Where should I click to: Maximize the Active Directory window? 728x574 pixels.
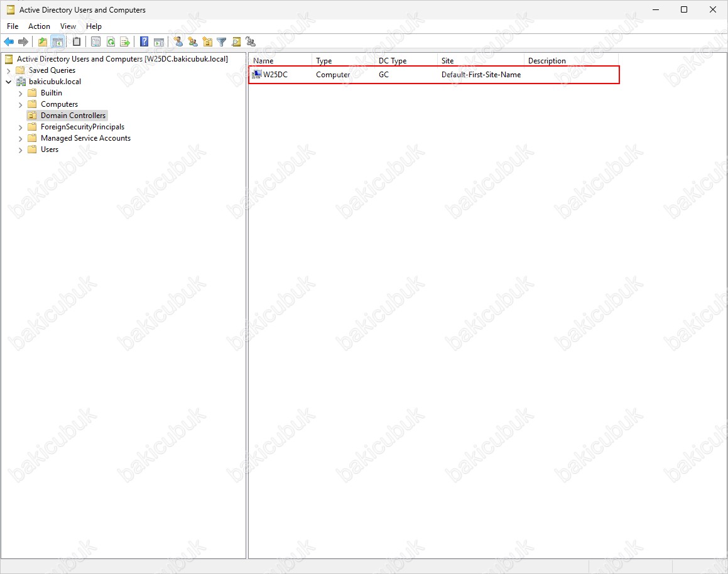[x=684, y=10]
